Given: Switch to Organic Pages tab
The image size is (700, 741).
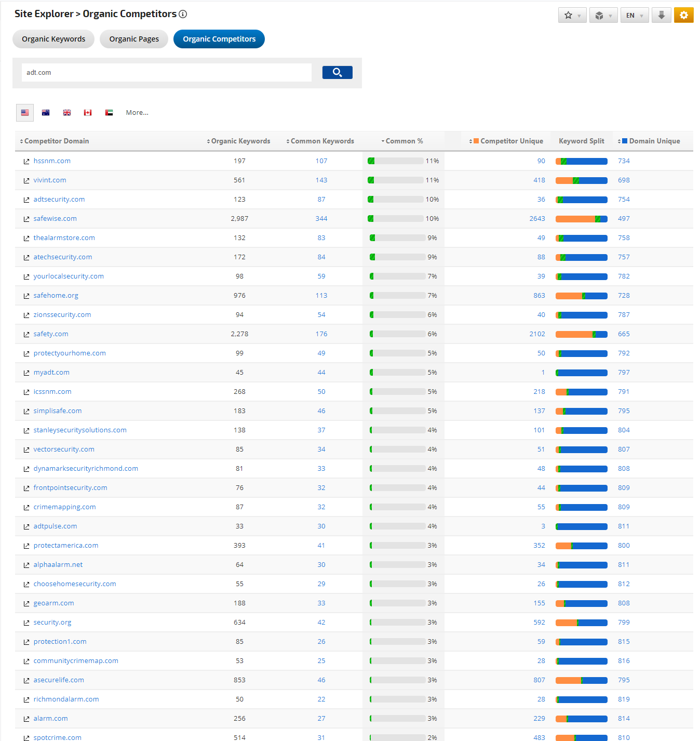Looking at the screenshot, I should 134,39.
